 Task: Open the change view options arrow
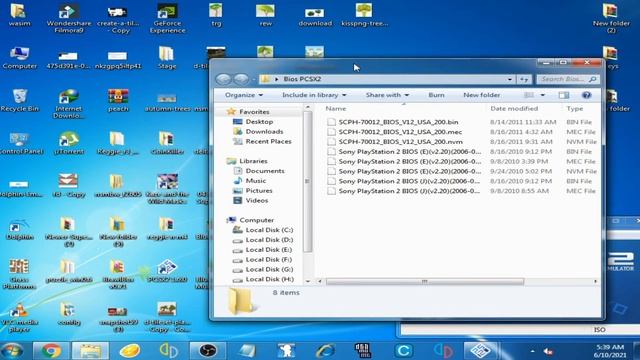tap(542, 95)
